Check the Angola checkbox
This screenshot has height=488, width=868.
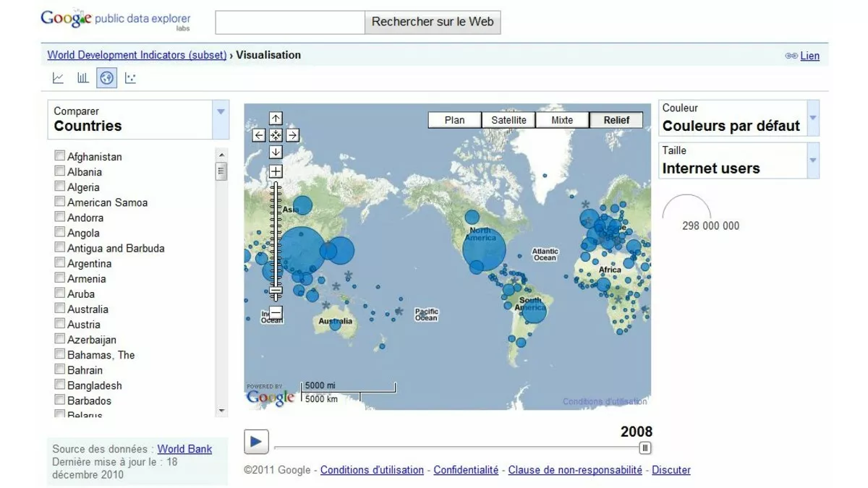tap(60, 231)
